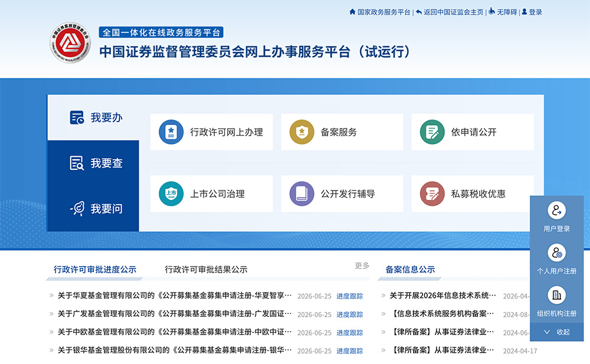Click the 个人用户注册 person-gear icon
Image resolution: width=590 pixels, height=364 pixels.
point(556,253)
